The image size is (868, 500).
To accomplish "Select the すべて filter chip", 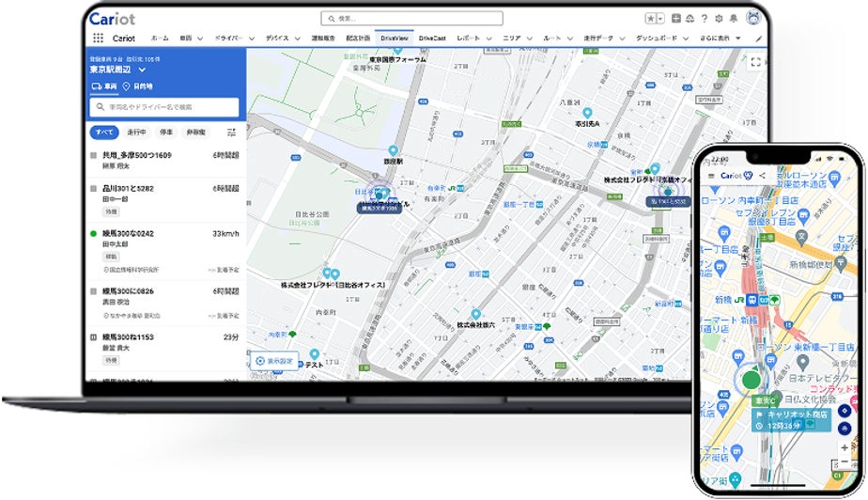I will point(104,132).
